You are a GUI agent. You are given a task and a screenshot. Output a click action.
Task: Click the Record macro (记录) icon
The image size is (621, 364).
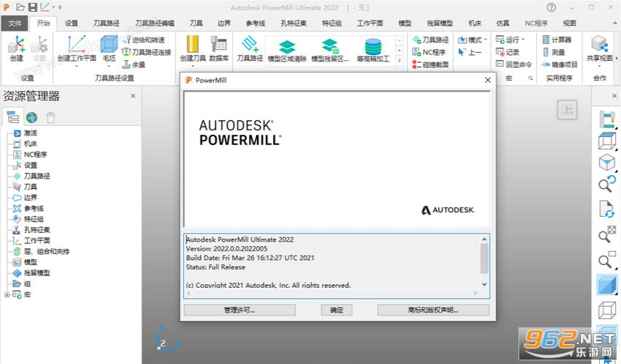[507, 52]
